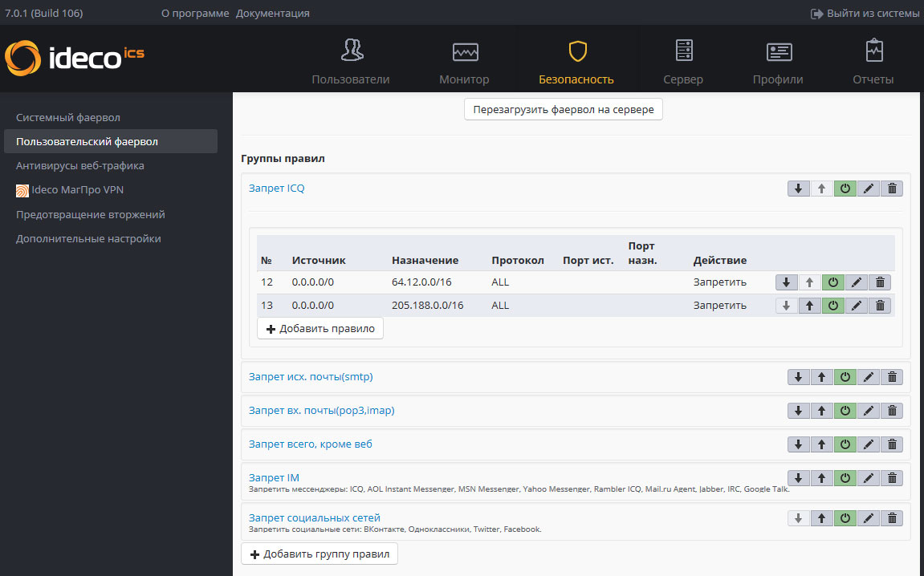Edit the Запрет ICQ group

(869, 189)
